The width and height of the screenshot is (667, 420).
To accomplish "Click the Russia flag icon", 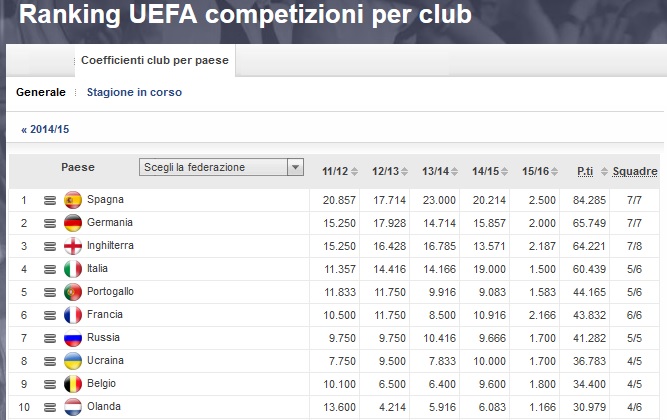I will [72, 338].
